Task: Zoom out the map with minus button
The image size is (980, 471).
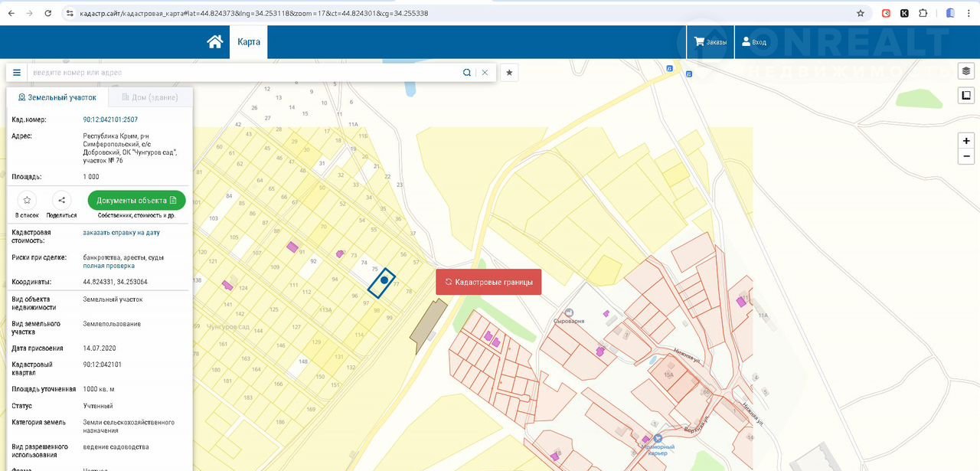Action: tap(966, 156)
